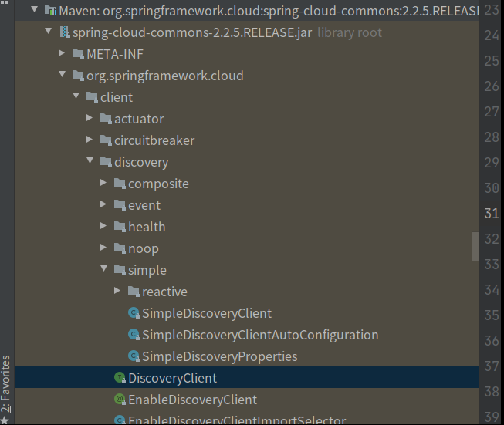Collapse the Maven spring-cloud-commons library node
Image resolution: width=504 pixels, height=425 pixels.
[35, 9]
